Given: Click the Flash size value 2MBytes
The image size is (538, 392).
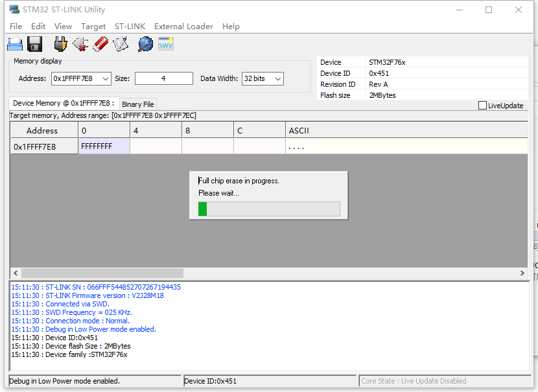Looking at the screenshot, I should pos(382,95).
